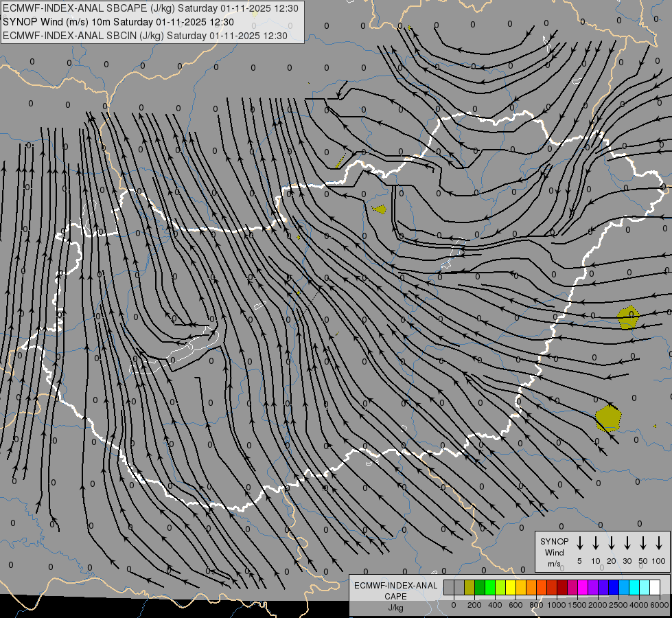Click the wind arrow above 100 m/s
Screen dimensions: 672x618
click(659, 542)
